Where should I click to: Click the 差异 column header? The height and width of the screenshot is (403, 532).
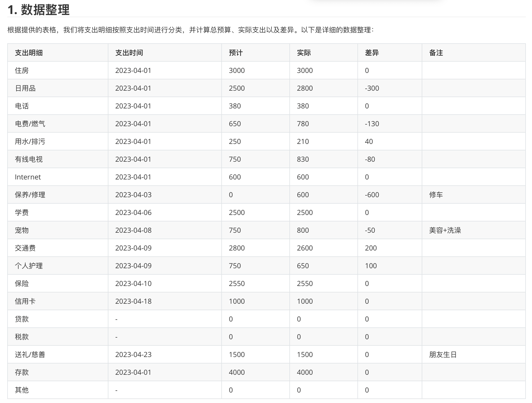coord(372,53)
